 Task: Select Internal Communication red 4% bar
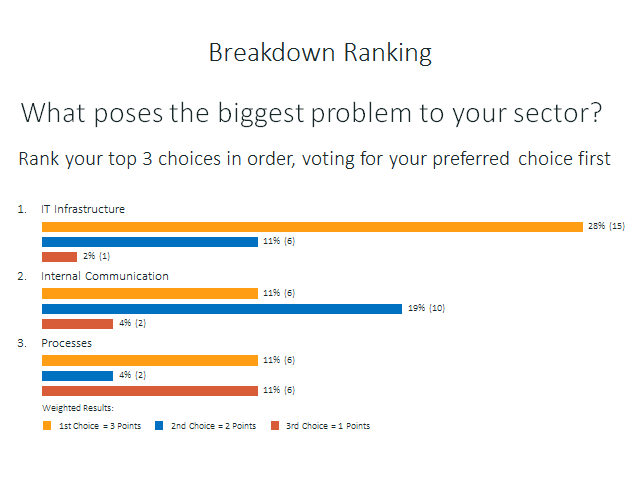(77, 324)
